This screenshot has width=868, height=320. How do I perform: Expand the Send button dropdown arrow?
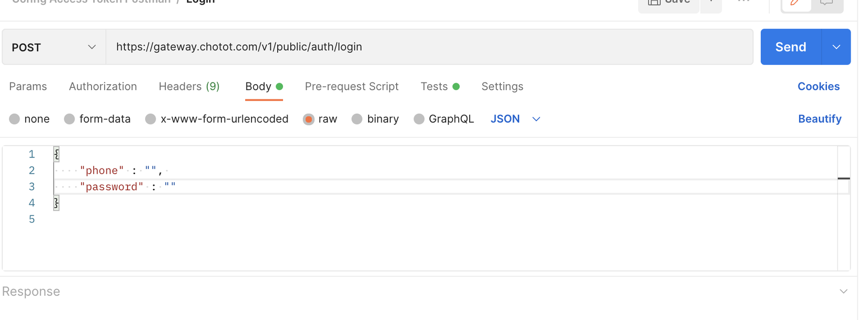[x=836, y=47]
